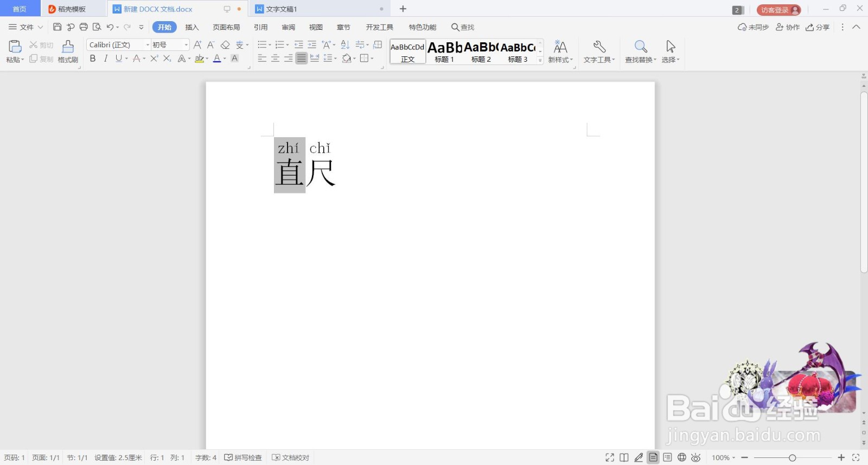Open the font name dropdown Calibri
868x465 pixels.
[148, 45]
